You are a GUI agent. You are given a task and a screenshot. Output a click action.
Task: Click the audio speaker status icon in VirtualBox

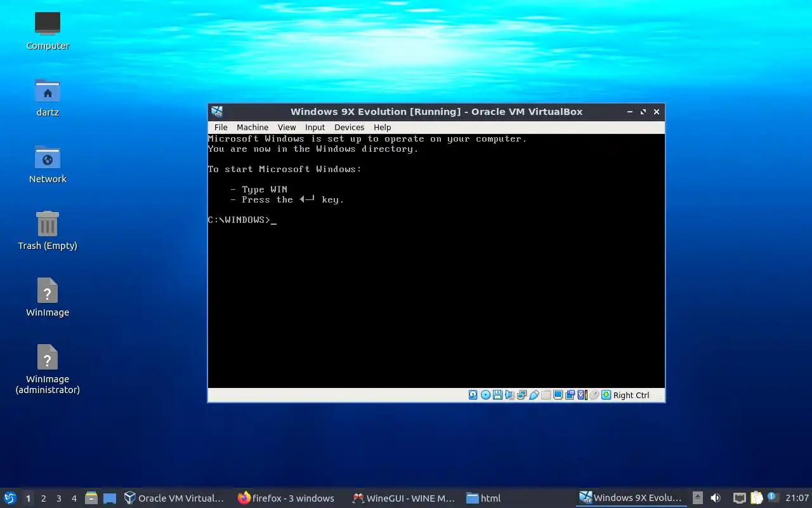point(509,395)
